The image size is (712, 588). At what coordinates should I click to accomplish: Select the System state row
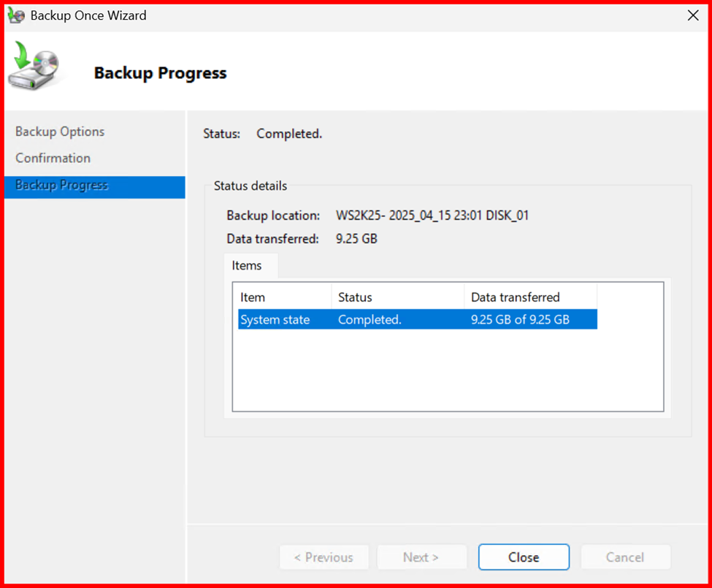pos(275,320)
